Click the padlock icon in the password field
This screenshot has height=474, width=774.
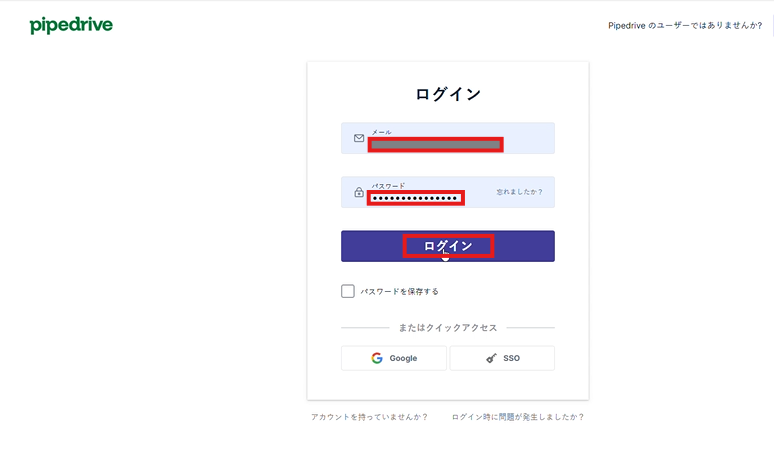tap(359, 192)
